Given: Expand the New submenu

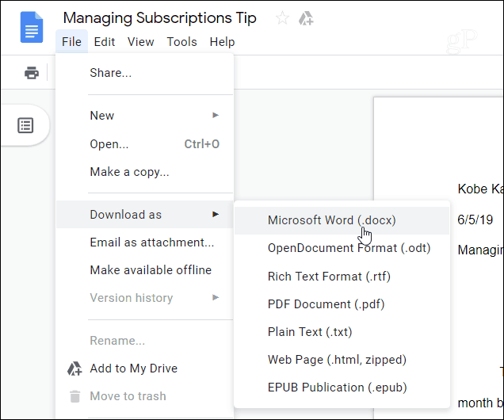Looking at the screenshot, I should tap(145, 116).
